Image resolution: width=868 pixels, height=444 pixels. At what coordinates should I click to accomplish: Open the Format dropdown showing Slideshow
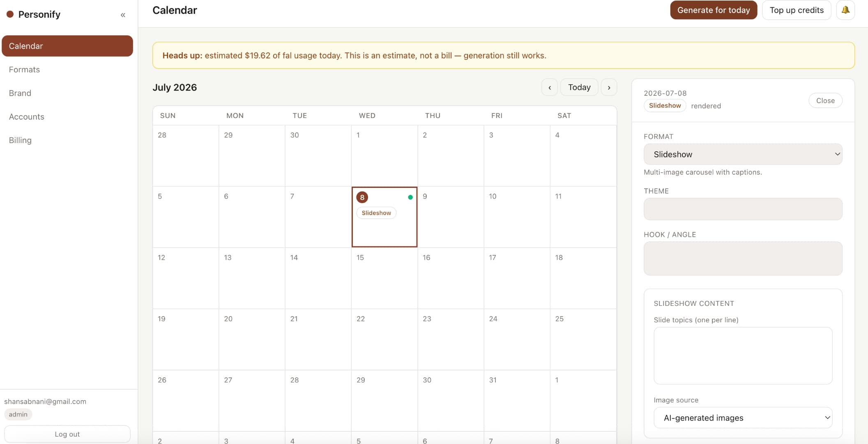click(x=743, y=154)
